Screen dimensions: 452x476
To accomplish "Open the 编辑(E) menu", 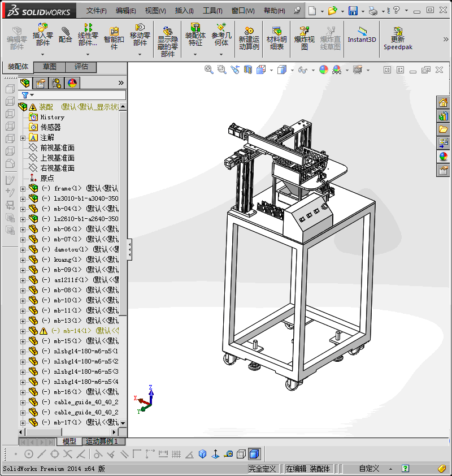I will click(x=125, y=11).
